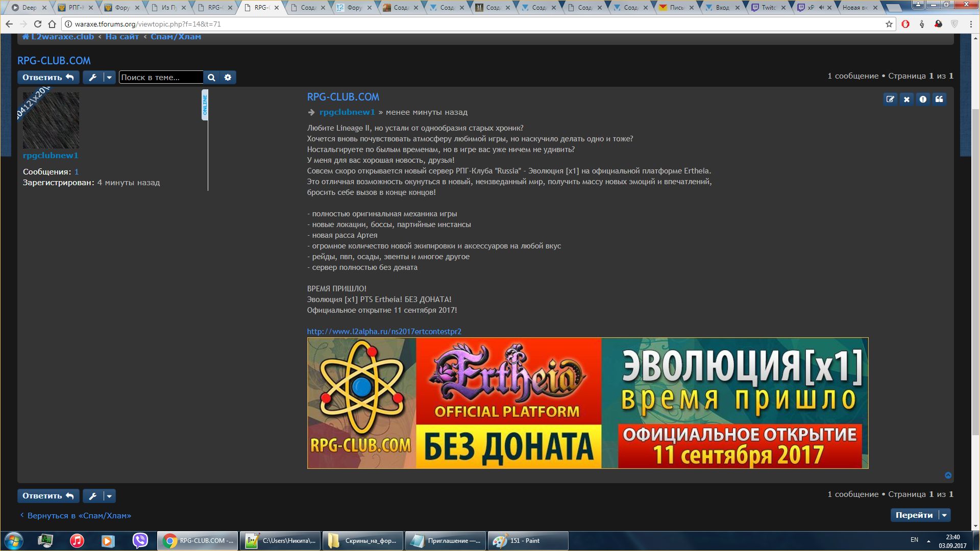Open the post author rpgclubnew1 link
The image size is (980, 551).
(x=347, y=112)
